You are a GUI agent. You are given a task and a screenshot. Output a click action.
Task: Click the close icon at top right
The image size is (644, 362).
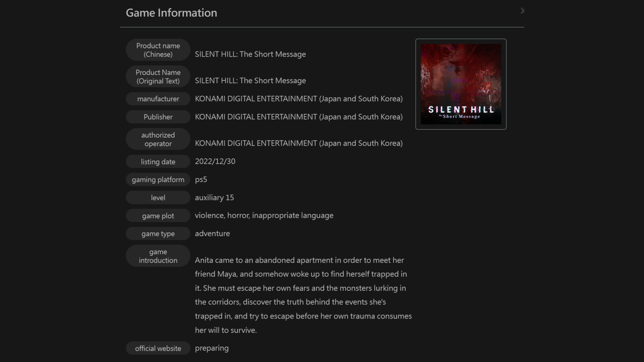tap(522, 11)
